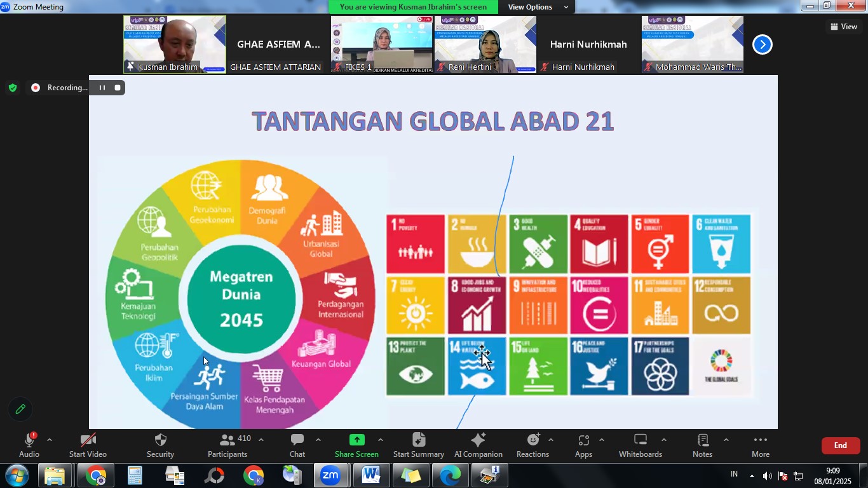Unmute the microphone via Audio
Screen dimensions: 868x488
pos(29,445)
